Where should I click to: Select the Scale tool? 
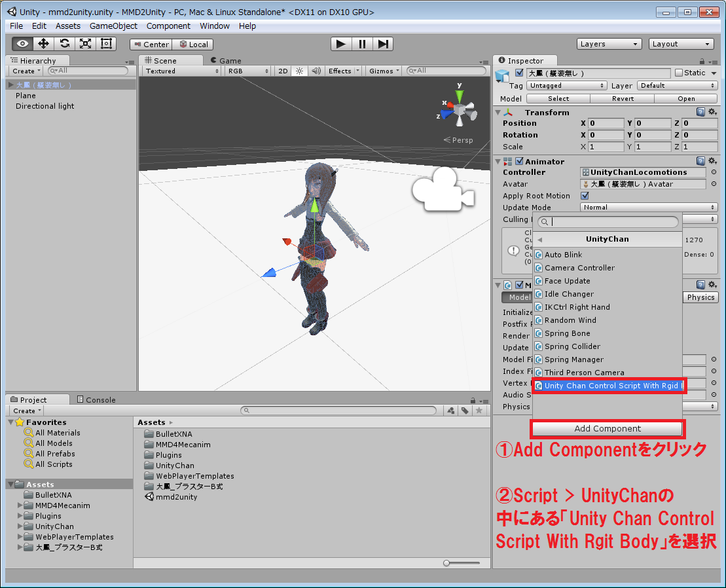coord(85,44)
